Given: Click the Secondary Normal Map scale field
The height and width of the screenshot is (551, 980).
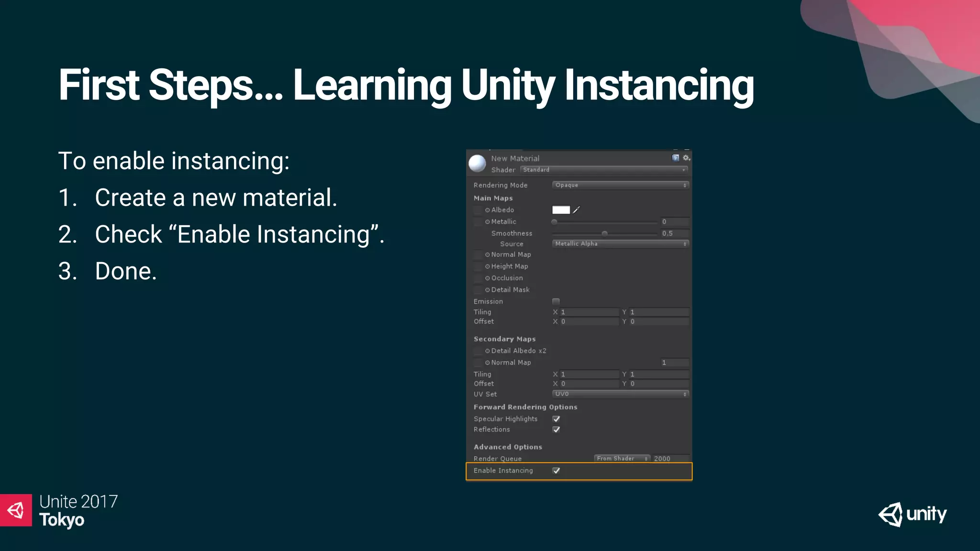Looking at the screenshot, I should tap(675, 363).
